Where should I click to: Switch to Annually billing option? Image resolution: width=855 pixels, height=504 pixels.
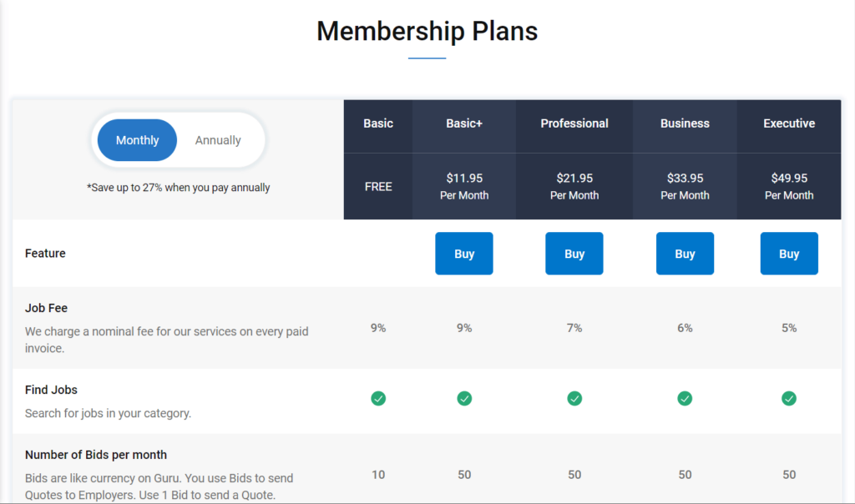pyautogui.click(x=218, y=140)
